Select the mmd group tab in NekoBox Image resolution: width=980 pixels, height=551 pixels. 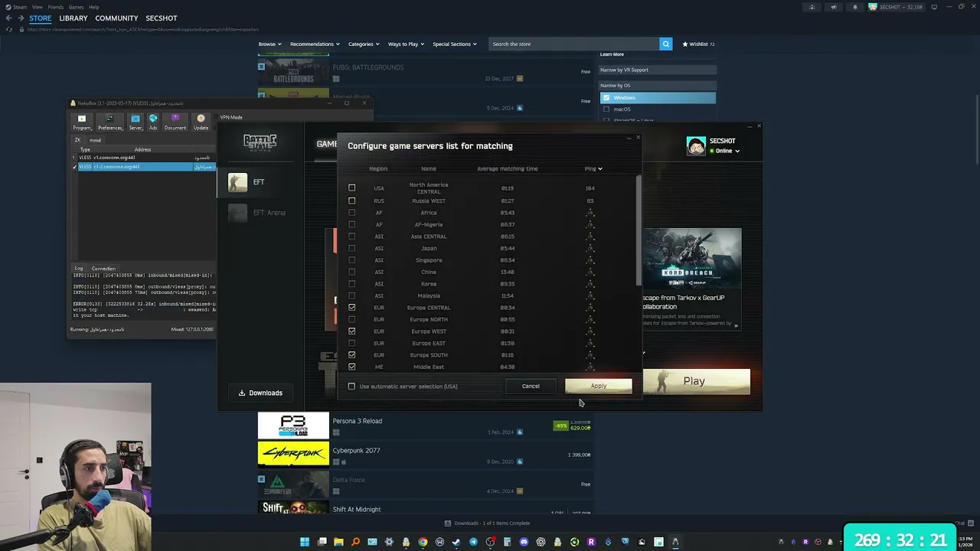pyautogui.click(x=95, y=140)
